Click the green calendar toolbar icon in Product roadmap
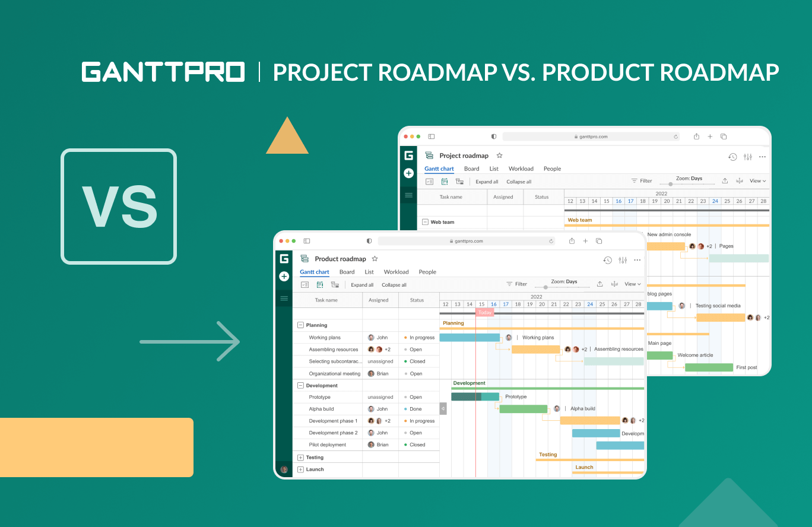Viewport: 812px width, 527px height. pos(319,285)
